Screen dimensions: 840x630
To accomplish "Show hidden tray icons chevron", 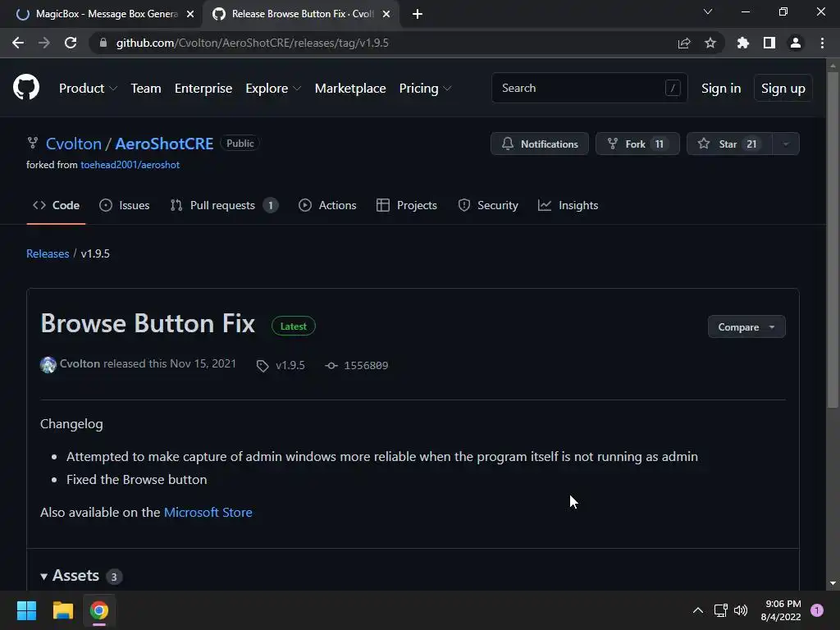I will pos(698,610).
